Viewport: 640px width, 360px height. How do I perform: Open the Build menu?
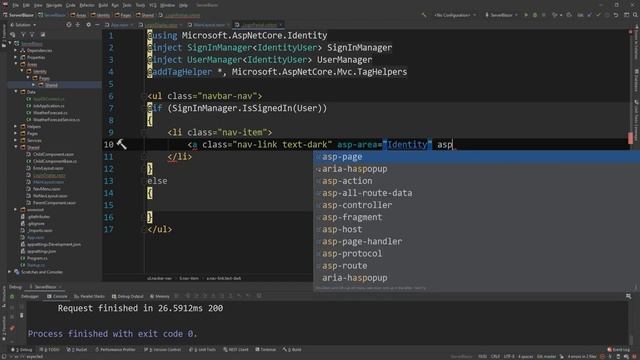tap(103, 5)
